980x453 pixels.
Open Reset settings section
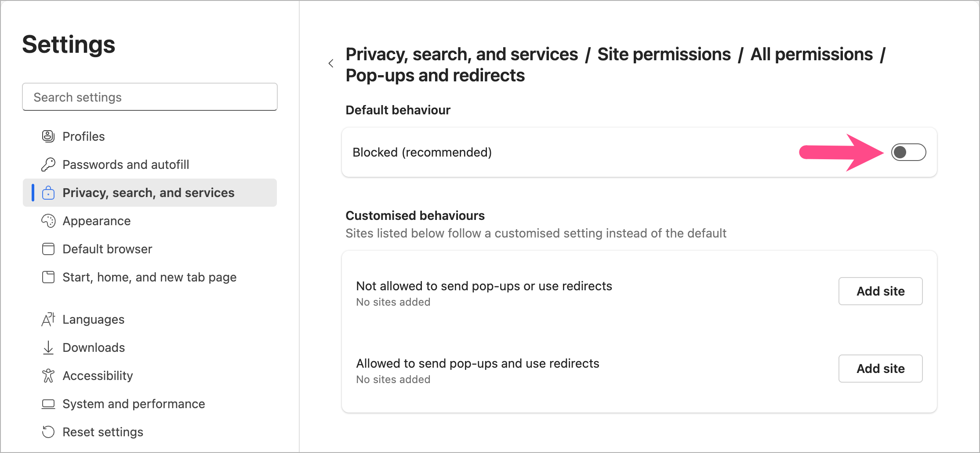click(103, 432)
